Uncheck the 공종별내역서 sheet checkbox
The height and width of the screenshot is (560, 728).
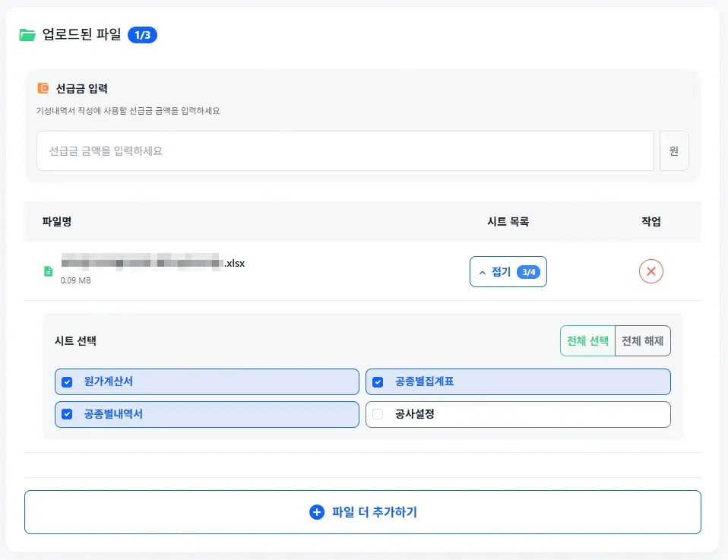click(x=67, y=415)
